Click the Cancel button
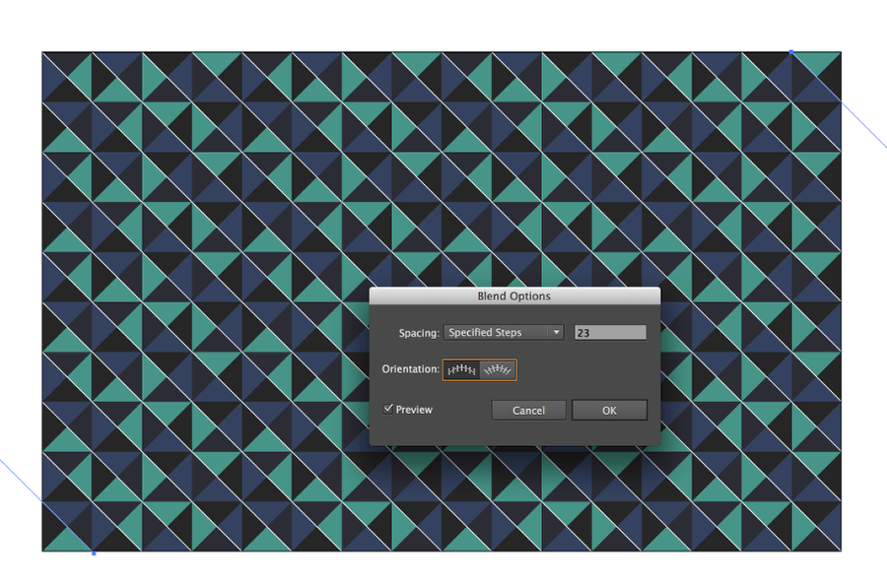The height and width of the screenshot is (588, 887). pyautogui.click(x=529, y=411)
